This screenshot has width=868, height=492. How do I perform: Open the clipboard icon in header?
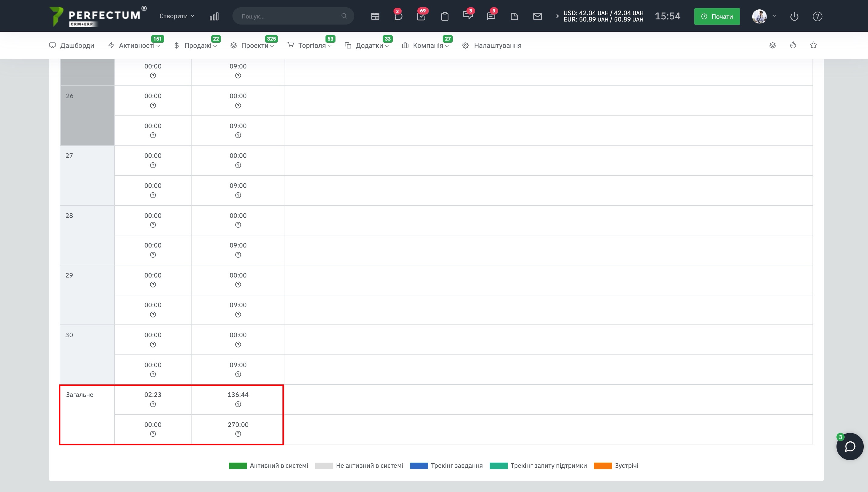(x=445, y=16)
